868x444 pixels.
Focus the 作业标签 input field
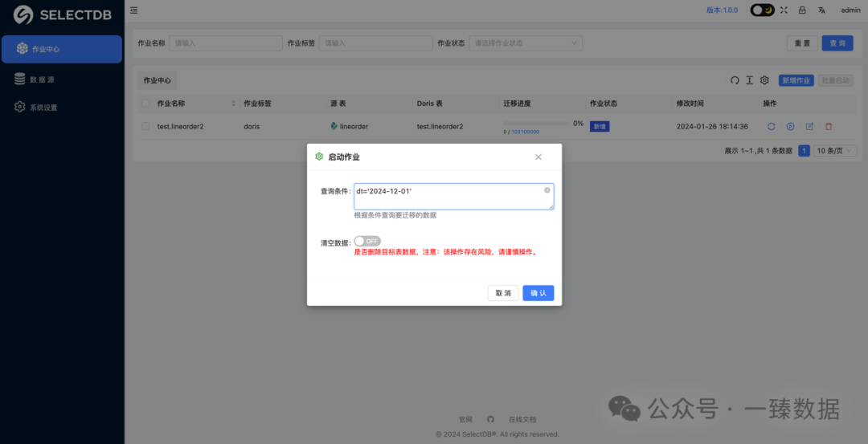pos(376,43)
